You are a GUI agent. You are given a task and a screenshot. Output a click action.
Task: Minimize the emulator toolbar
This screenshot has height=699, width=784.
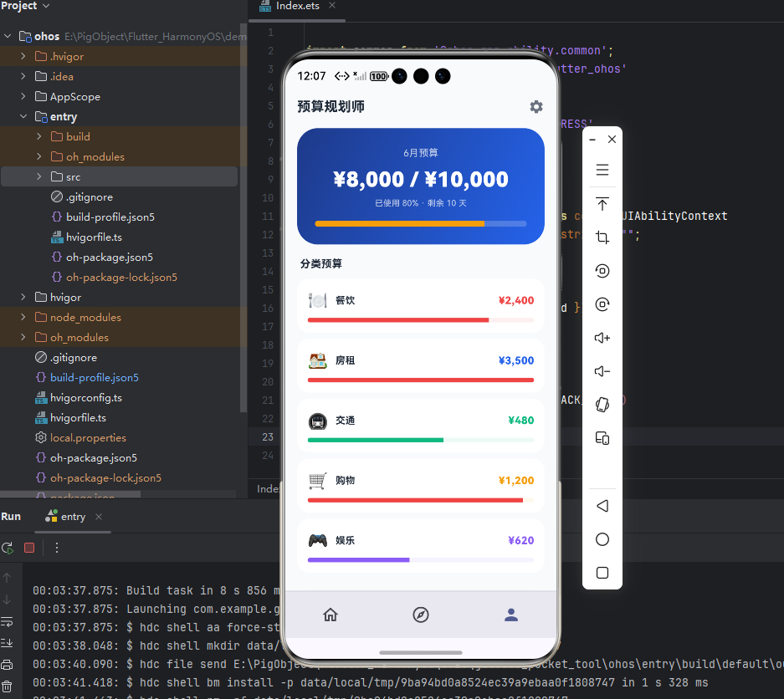(592, 140)
